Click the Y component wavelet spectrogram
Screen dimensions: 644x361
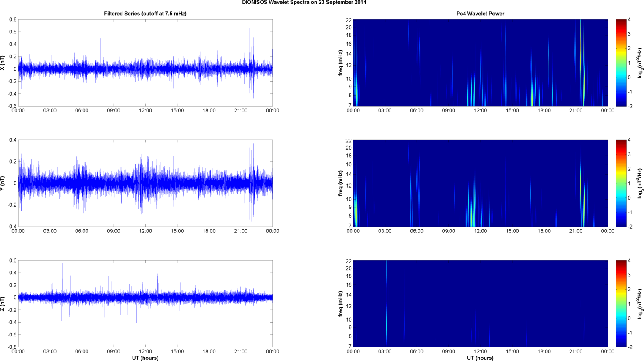coord(480,183)
